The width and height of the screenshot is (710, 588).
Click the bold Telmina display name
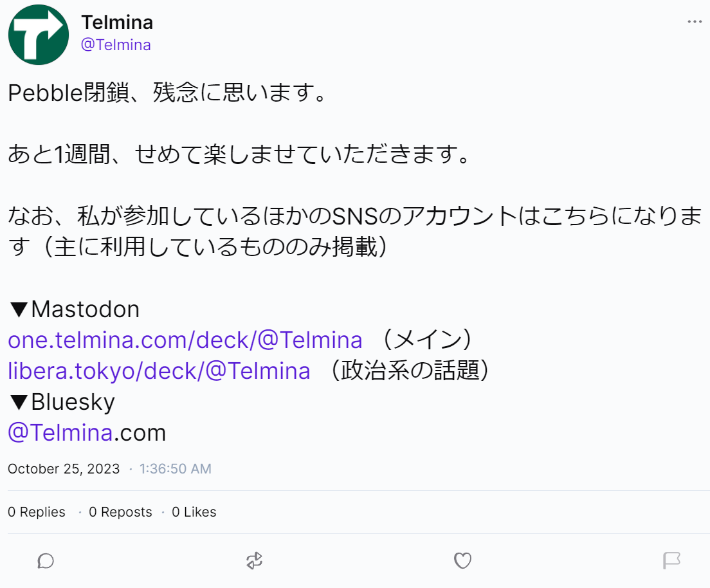[x=117, y=23]
